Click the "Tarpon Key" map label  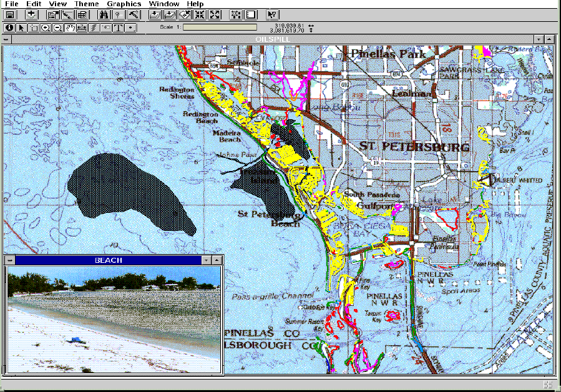pos(374,316)
